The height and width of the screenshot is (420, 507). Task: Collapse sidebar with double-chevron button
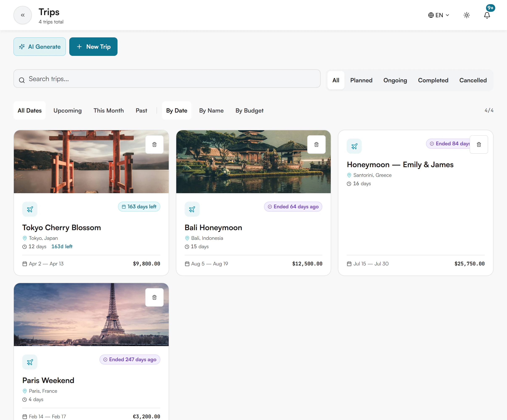click(22, 15)
